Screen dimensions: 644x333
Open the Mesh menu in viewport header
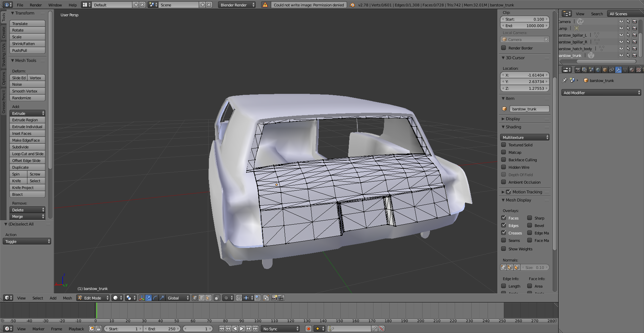point(67,298)
